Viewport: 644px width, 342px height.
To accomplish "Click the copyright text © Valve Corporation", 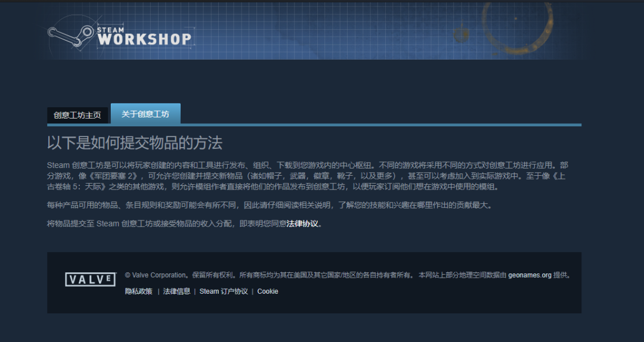I will 156,275.
